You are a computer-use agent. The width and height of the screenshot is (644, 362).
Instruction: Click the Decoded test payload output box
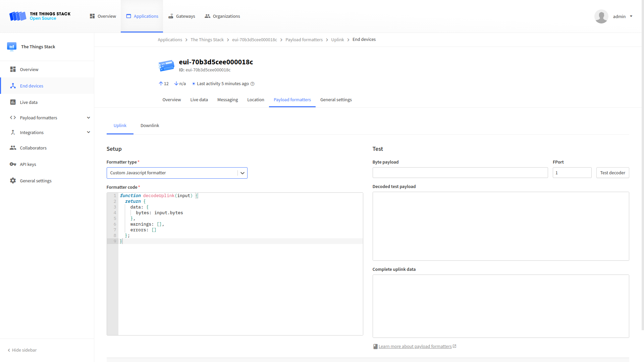coord(500,226)
